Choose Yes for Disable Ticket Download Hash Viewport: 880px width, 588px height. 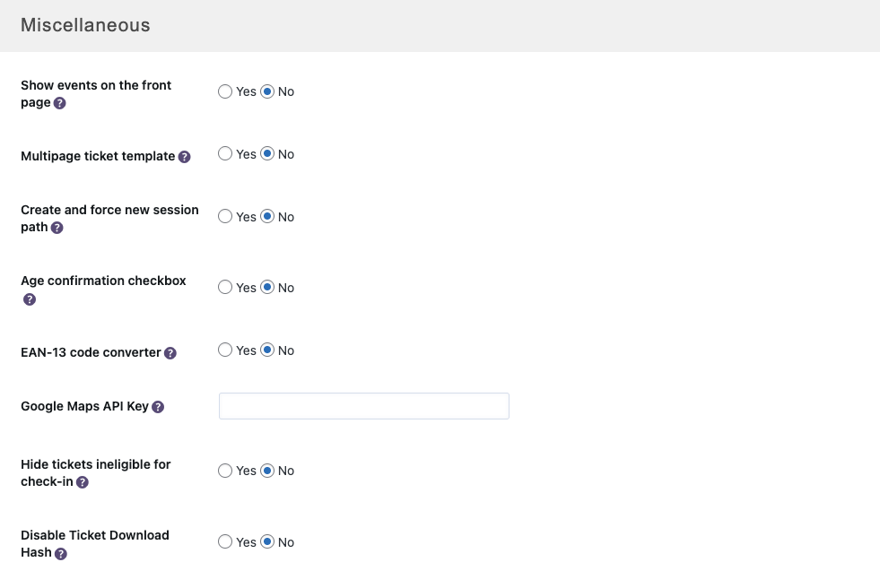pos(225,542)
